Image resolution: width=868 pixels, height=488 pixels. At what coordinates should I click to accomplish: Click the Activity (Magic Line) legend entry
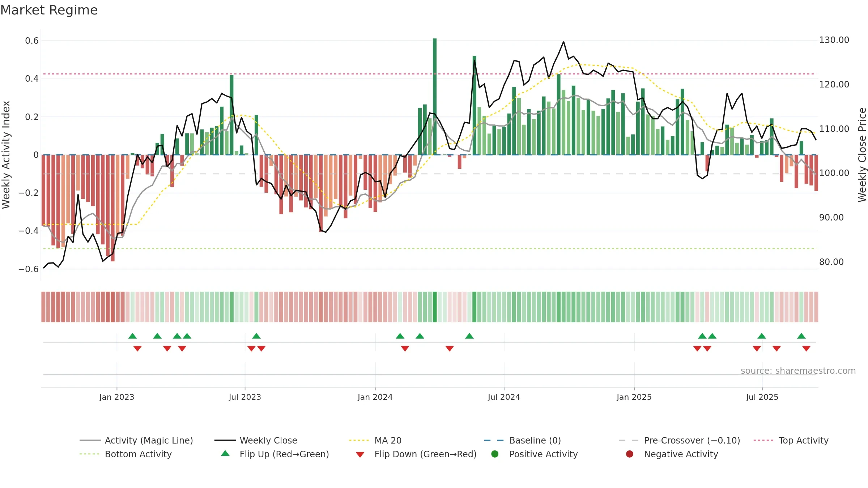(136, 440)
